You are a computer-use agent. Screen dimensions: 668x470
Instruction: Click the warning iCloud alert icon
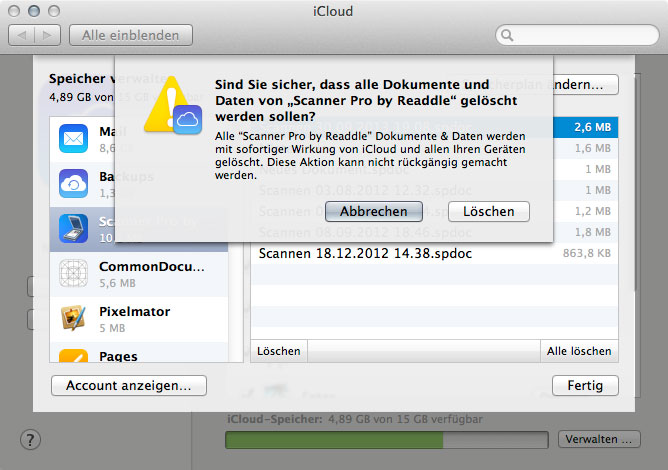(173, 105)
